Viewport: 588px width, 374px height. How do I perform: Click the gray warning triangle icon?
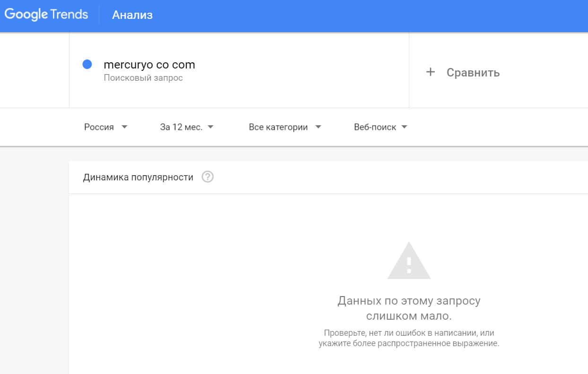point(409,261)
